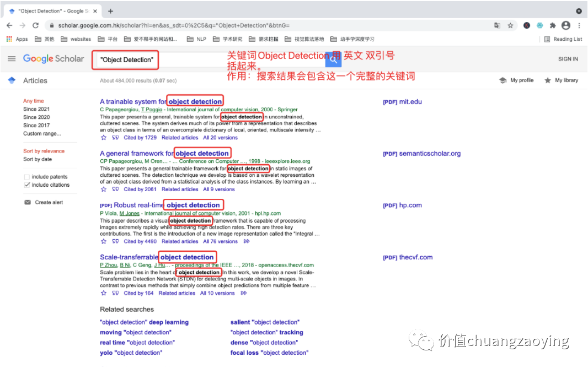The width and height of the screenshot is (588, 368).
Task: Select Custom range time filter
Action: (x=42, y=134)
